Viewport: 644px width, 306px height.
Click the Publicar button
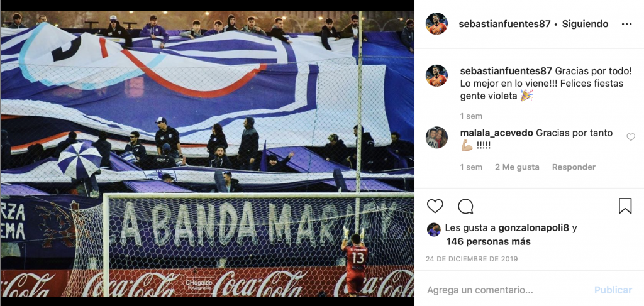coord(613,290)
